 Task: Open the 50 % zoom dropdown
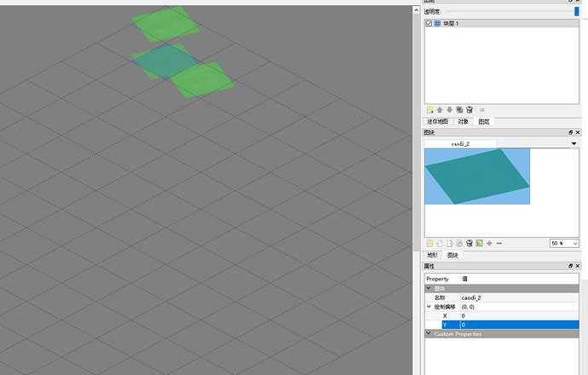[x=564, y=244]
